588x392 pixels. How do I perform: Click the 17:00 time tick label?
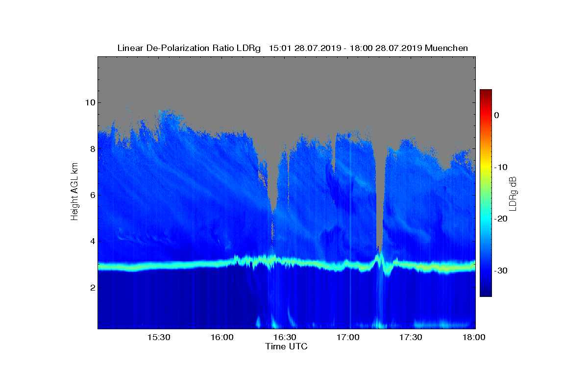click(x=348, y=337)
